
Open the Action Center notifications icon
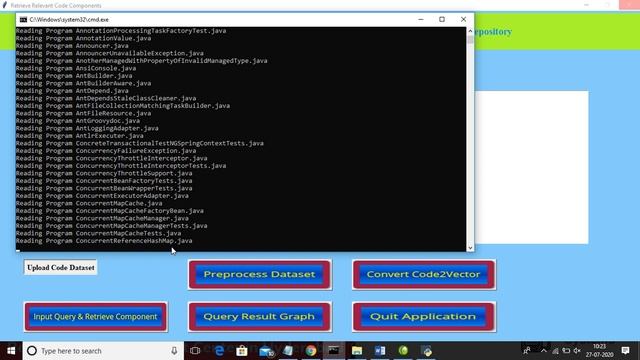(x=625, y=351)
